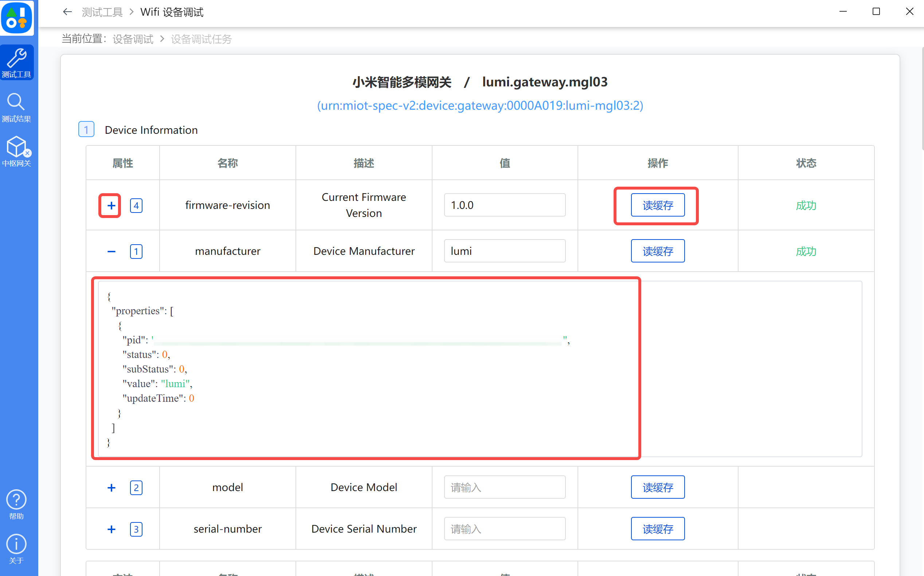
Task: Click 成功 status for firmware-revision
Action: coord(806,206)
